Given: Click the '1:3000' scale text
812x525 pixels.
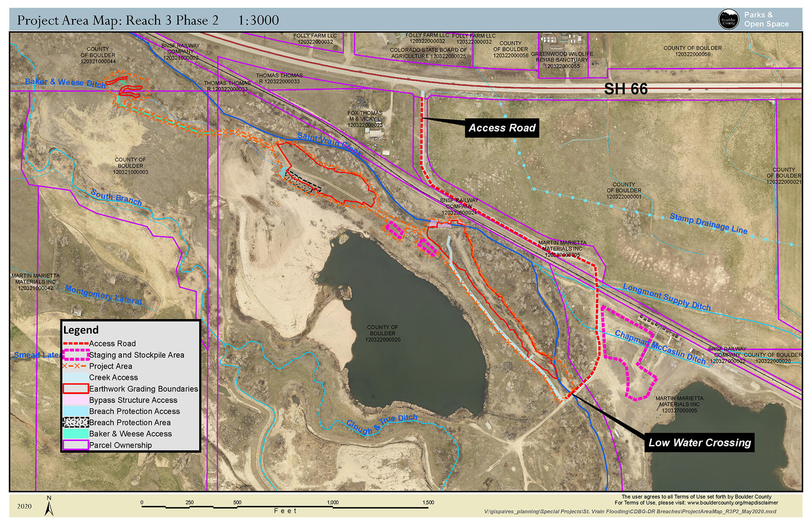Looking at the screenshot, I should (x=258, y=20).
